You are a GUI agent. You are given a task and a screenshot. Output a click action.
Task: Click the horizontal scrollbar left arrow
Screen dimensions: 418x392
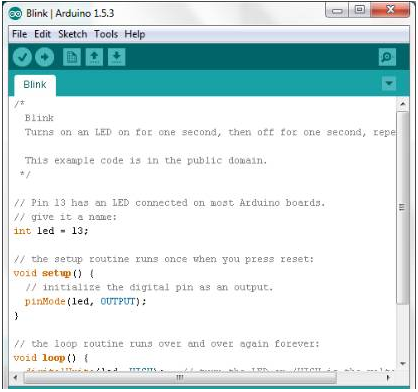(x=15, y=378)
